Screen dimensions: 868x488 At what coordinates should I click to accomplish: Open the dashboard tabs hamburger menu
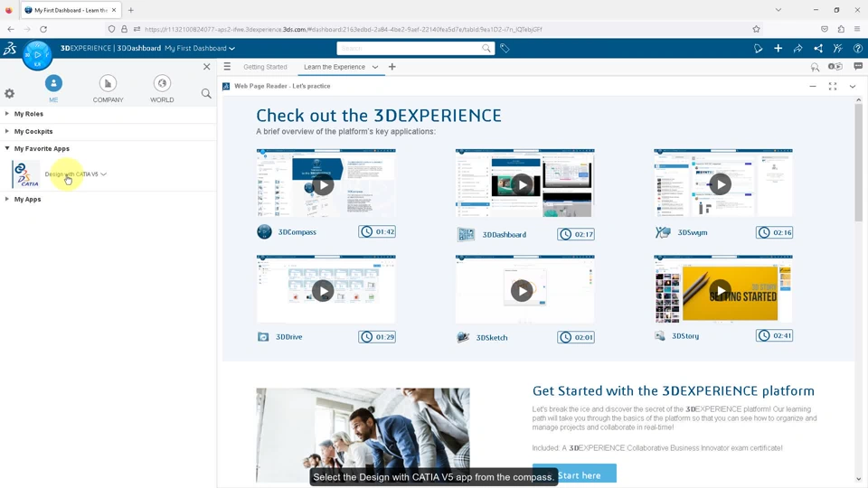point(227,66)
